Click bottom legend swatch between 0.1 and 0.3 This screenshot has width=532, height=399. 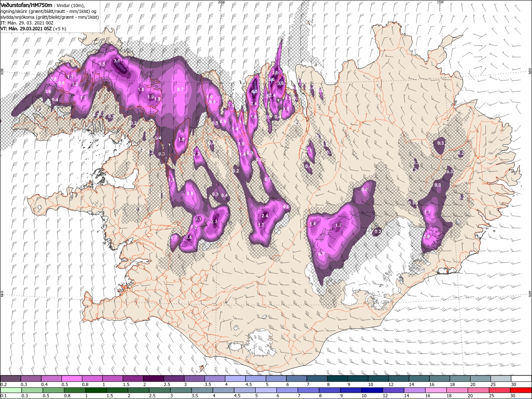coord(10,390)
